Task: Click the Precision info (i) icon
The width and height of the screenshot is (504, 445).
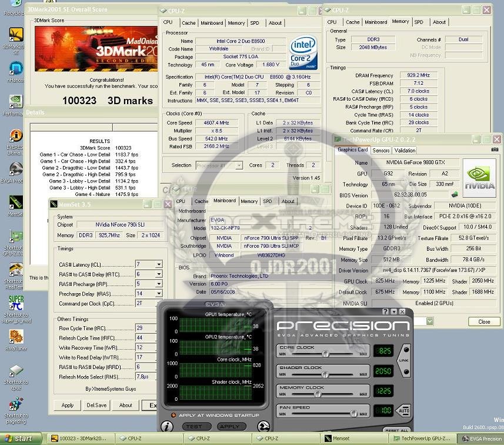Action: [x=167, y=427]
